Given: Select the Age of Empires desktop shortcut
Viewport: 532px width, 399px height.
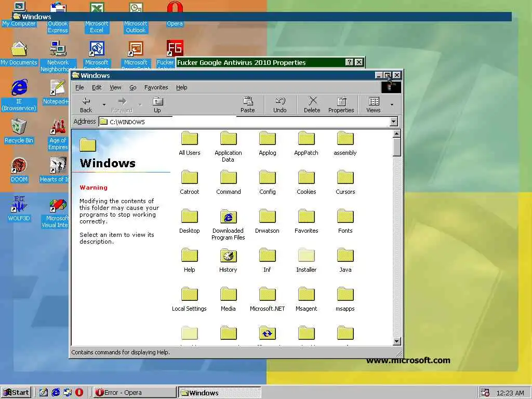Looking at the screenshot, I should [x=58, y=134].
